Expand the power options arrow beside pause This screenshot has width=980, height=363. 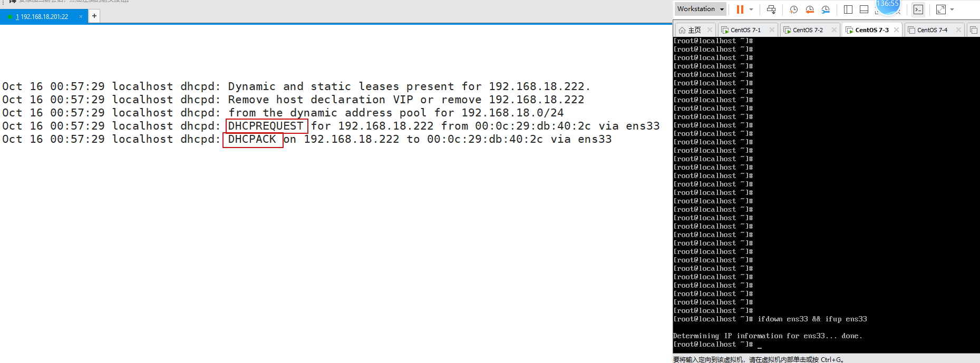coord(751,9)
